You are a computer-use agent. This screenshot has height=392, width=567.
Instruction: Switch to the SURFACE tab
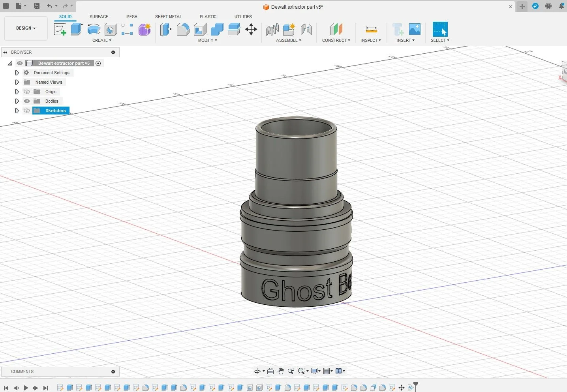pos(99,17)
